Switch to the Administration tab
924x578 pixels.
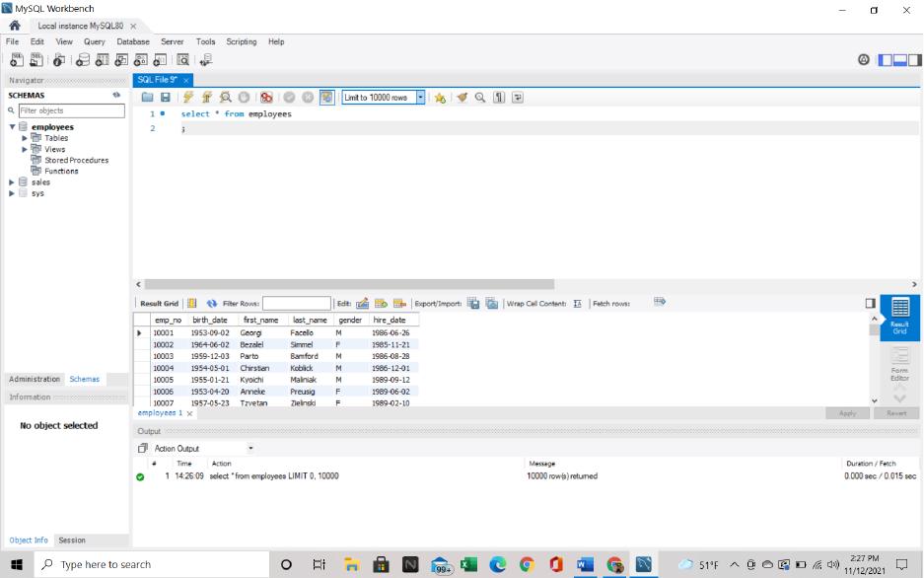tap(35, 380)
